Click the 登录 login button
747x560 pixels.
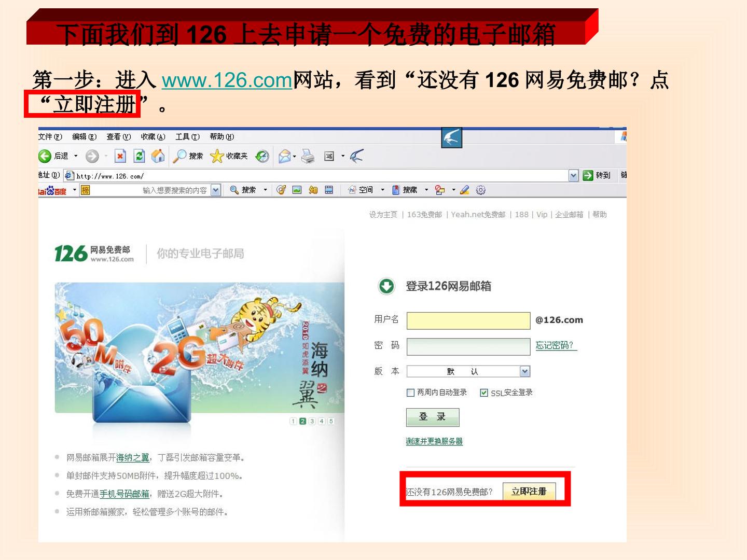[433, 417]
